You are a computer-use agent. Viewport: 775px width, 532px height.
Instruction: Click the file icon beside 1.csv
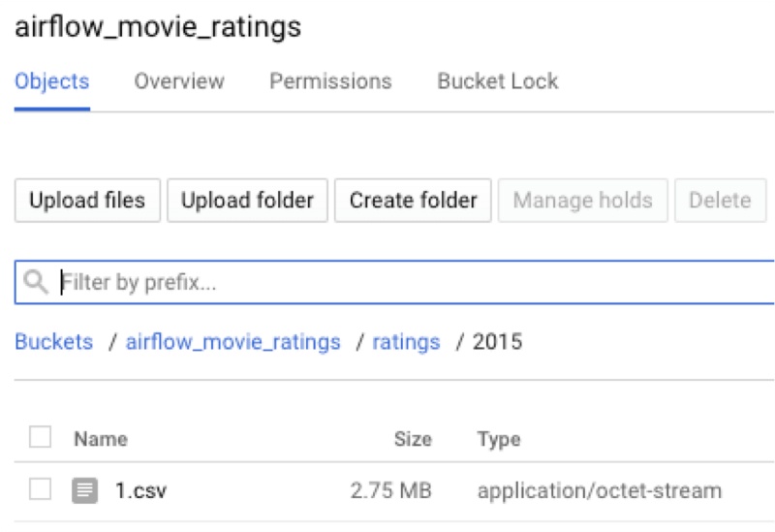[x=85, y=490]
